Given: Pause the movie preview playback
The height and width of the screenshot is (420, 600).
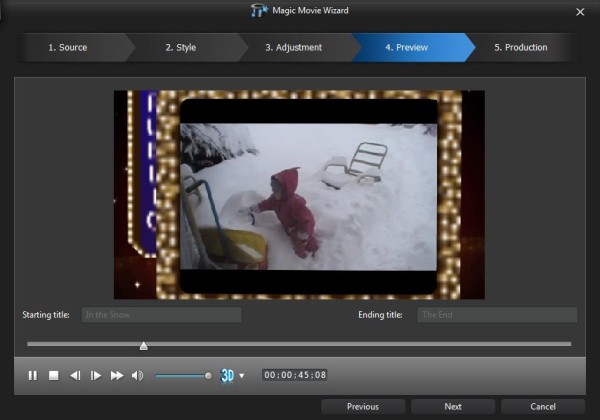Looking at the screenshot, I should (x=33, y=375).
